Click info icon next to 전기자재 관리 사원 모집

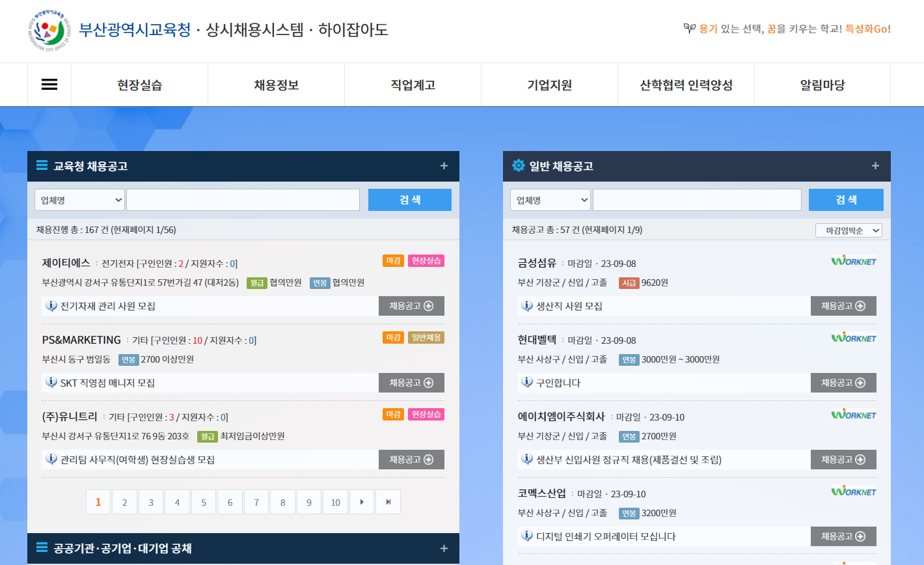coord(51,306)
